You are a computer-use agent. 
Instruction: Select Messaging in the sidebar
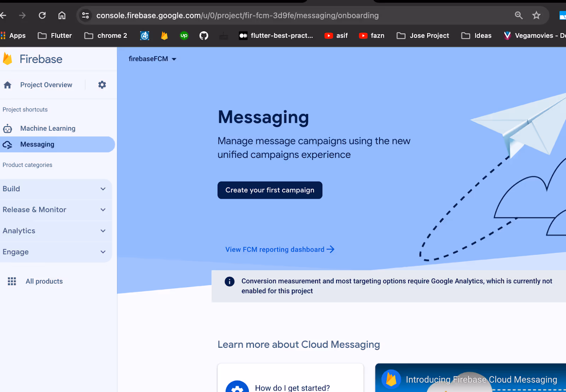click(x=57, y=144)
